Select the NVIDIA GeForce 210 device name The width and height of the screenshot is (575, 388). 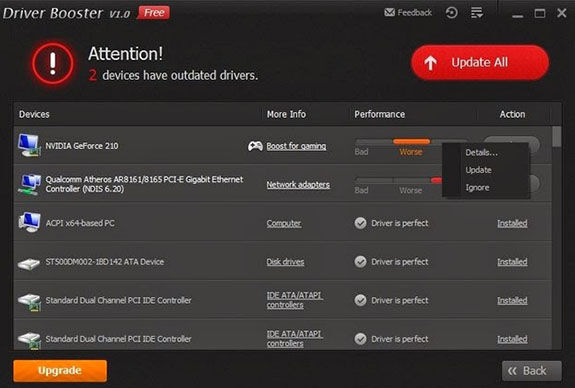click(82, 146)
